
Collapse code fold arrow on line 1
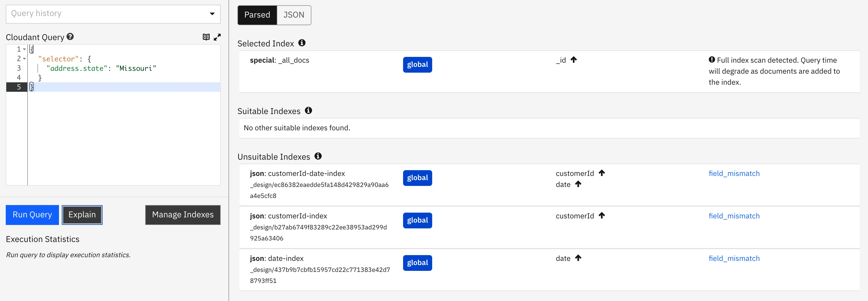[24, 49]
